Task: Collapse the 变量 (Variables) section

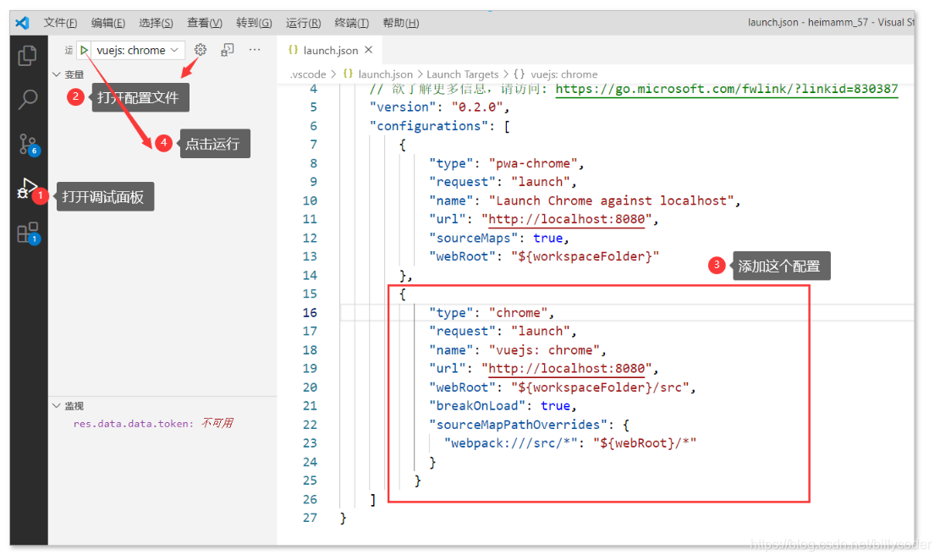Action: point(69,74)
